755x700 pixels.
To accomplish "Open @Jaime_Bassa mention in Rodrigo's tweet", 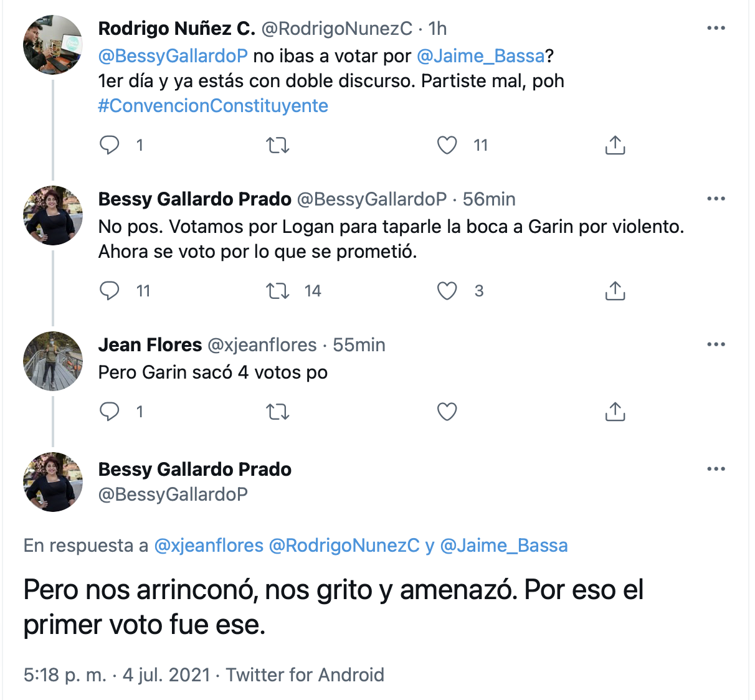I will tap(480, 56).
